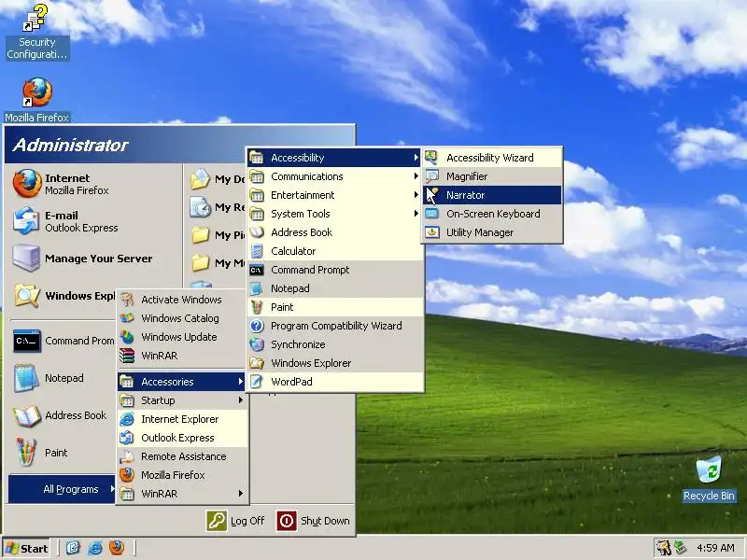The width and height of the screenshot is (747, 560).
Task: Click the Log Off button
Action: [x=236, y=521]
